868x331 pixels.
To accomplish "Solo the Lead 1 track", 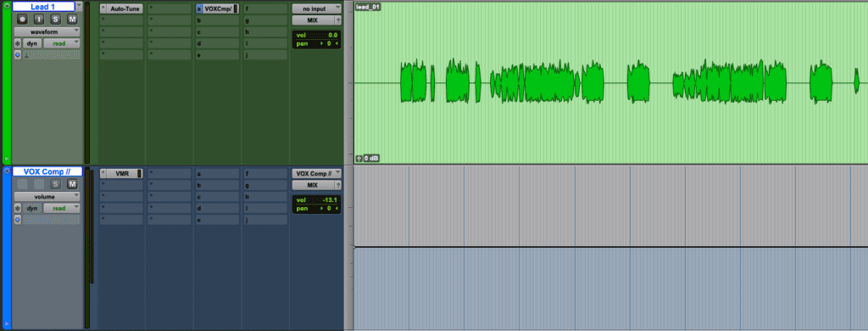I will coord(55,20).
